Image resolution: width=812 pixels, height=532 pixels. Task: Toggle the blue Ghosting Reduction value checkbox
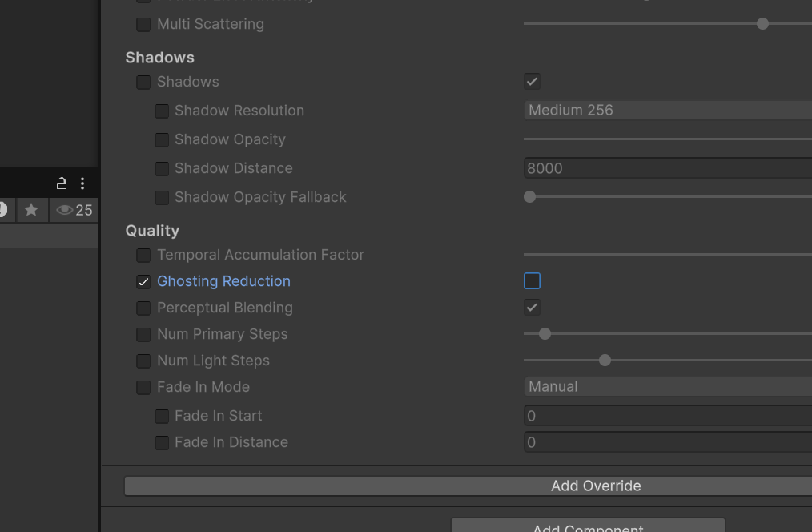(x=532, y=280)
